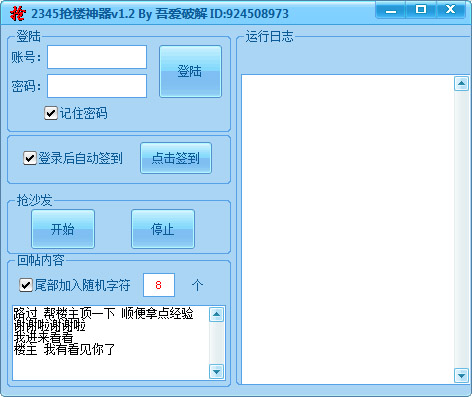The width and height of the screenshot is (472, 397).
Task: Click the red 抢 app icon in title bar
Action: coord(18,14)
